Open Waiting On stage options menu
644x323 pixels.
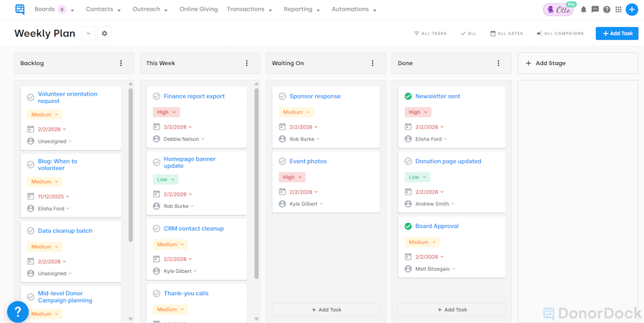coord(373,63)
